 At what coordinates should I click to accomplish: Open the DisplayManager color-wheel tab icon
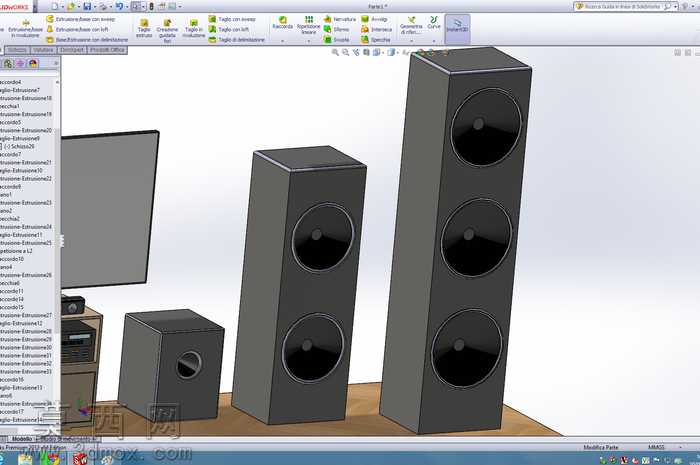pyautogui.click(x=33, y=64)
